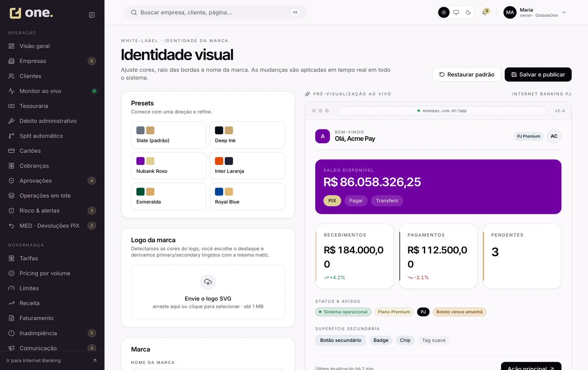
Task: Click the external arrow beside Internet Banking
Action: point(95,361)
